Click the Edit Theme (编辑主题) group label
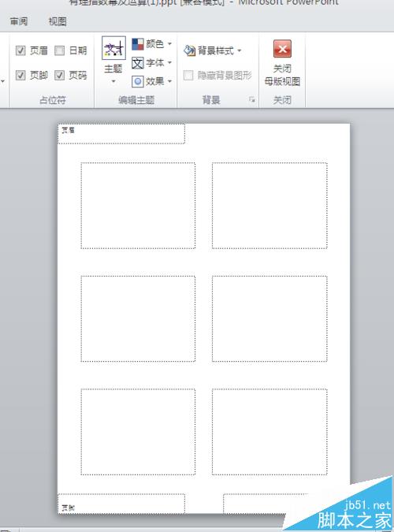This screenshot has height=532, width=394. 136,100
